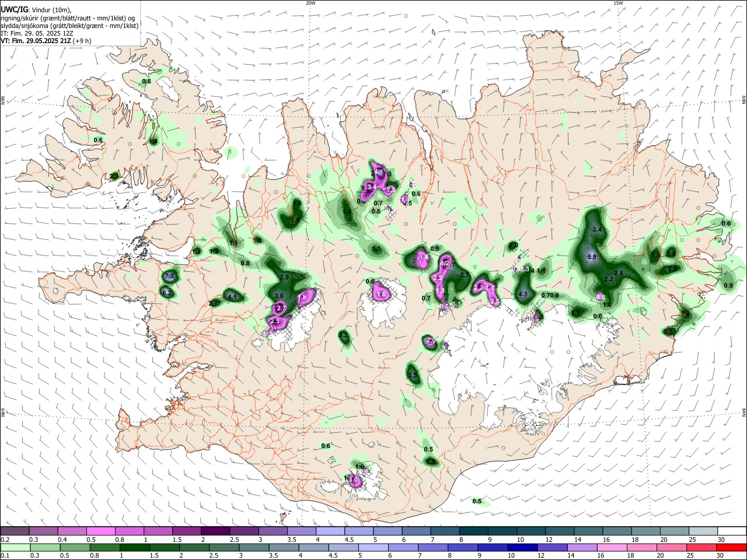Pick dark blue lower swatch between 10 and 12
Screen dimensions: 747x560
522,547
